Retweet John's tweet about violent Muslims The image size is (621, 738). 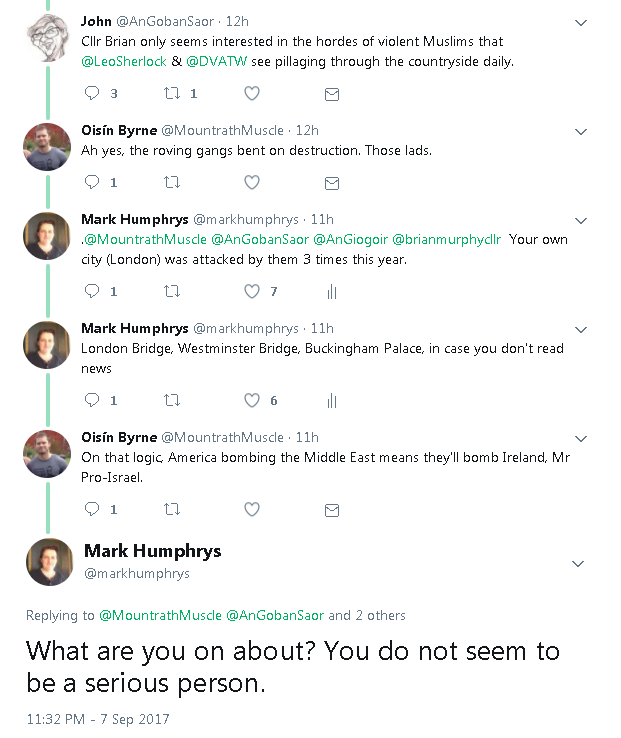click(171, 94)
